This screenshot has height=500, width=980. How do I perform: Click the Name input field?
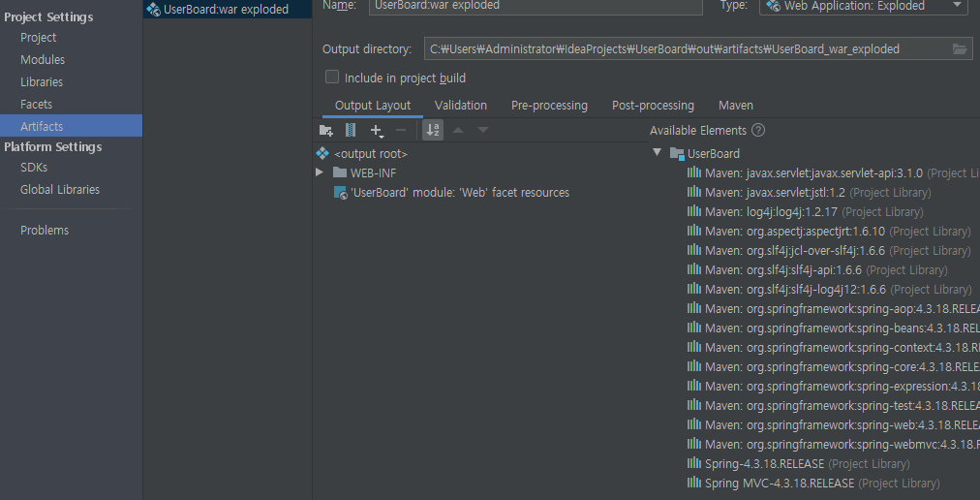coord(536,6)
